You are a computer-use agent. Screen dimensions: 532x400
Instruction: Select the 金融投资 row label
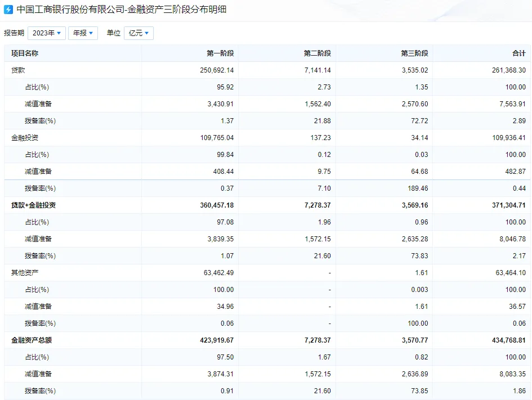pyautogui.click(x=25, y=138)
